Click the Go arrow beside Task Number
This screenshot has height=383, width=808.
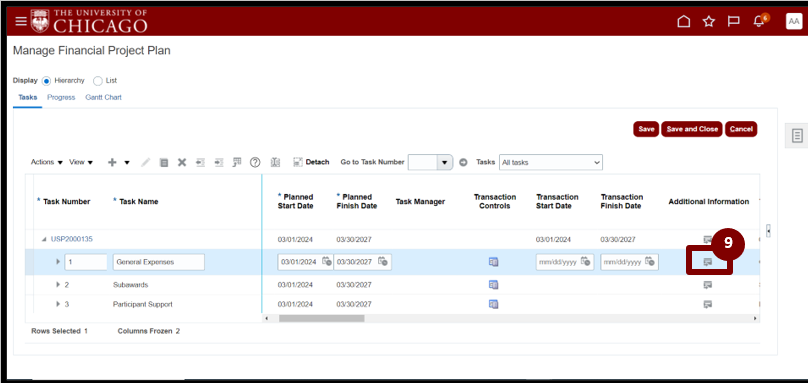[463, 162]
